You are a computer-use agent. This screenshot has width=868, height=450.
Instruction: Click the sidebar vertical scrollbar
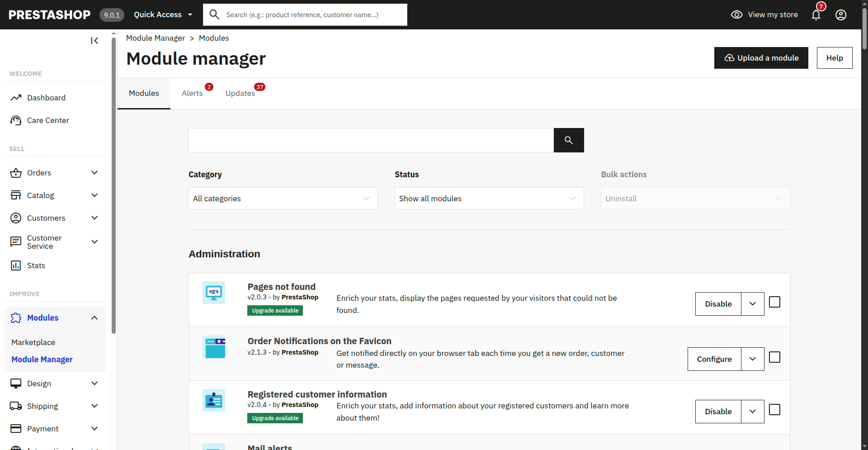[113, 185]
